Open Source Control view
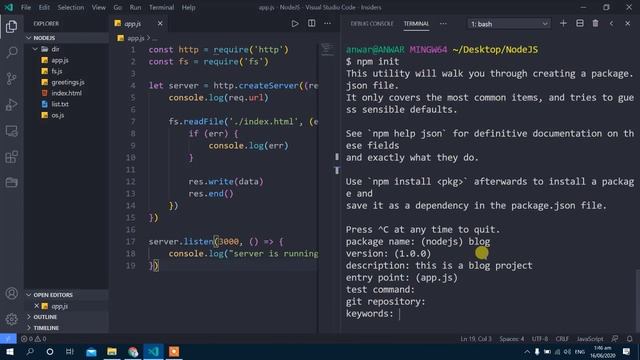This screenshot has width=640, height=360. (x=11, y=78)
